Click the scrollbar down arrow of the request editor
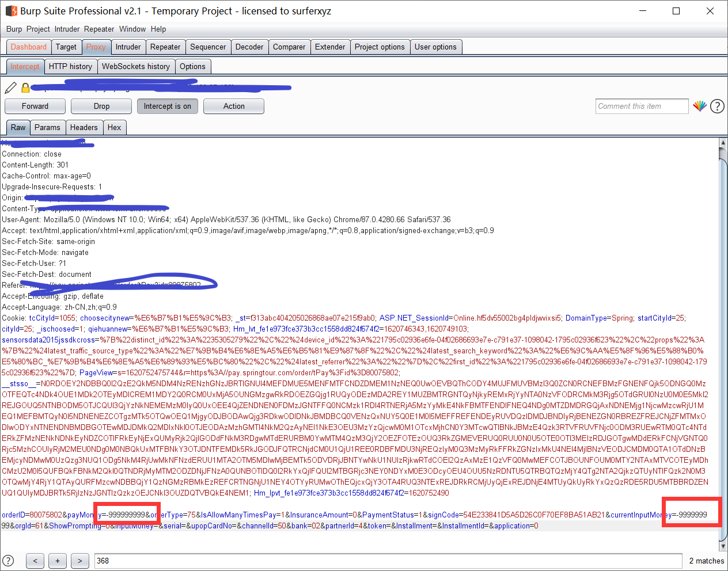This screenshot has height=571, width=728. [x=723, y=546]
